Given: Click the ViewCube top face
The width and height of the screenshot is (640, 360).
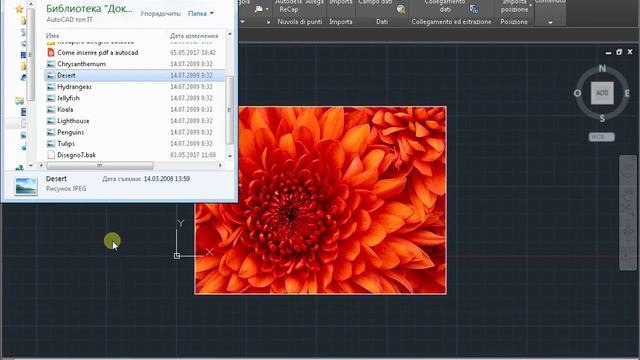Looking at the screenshot, I should (602, 93).
